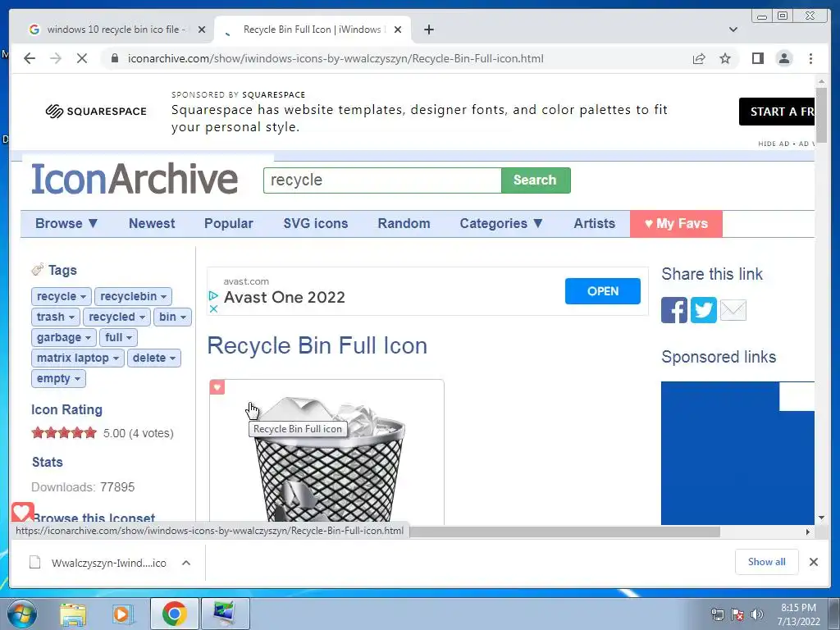Share the link on Facebook
Screen dimensions: 840x630
(674, 309)
